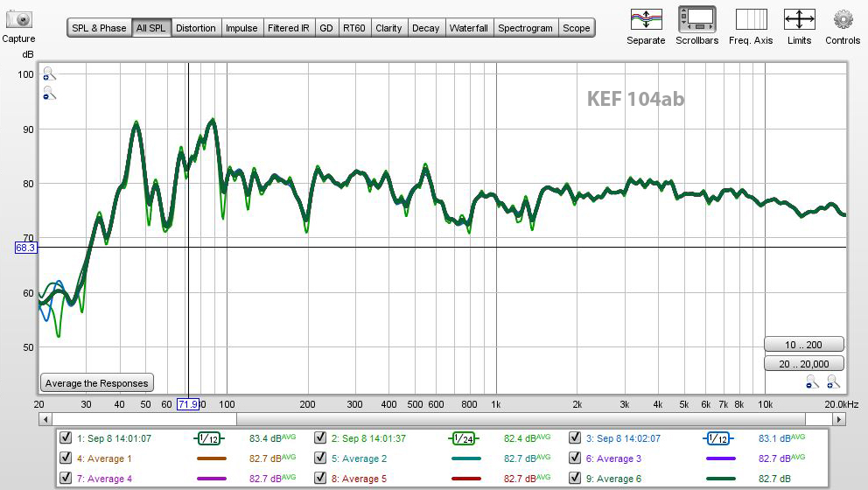
Task: Toggle the 5: Average 2 checkbox
Action: (x=320, y=458)
